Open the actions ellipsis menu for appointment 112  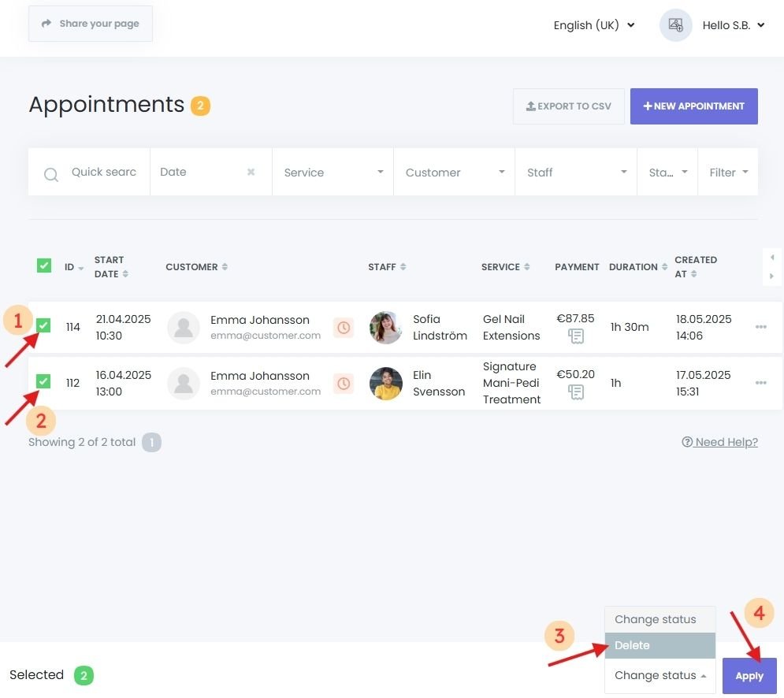(761, 382)
